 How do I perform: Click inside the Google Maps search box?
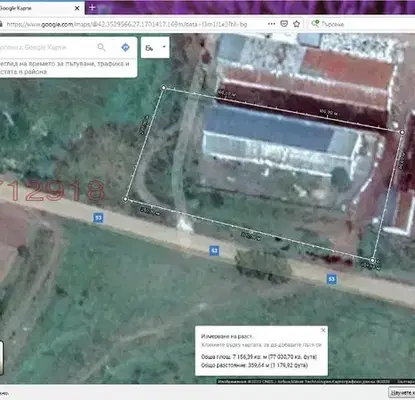[47, 47]
